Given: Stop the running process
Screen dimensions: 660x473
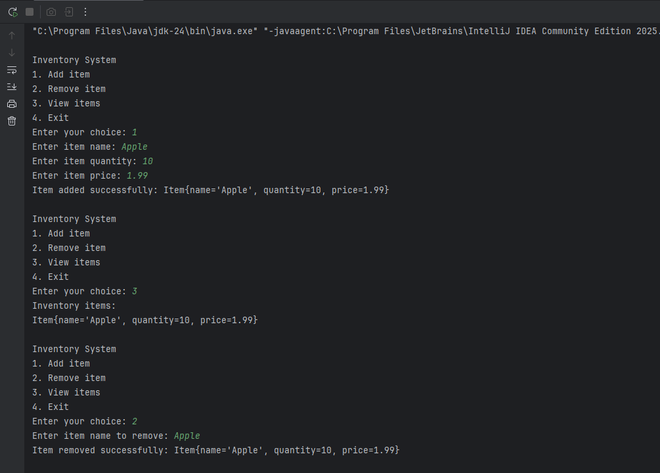Looking at the screenshot, I should [30, 12].
